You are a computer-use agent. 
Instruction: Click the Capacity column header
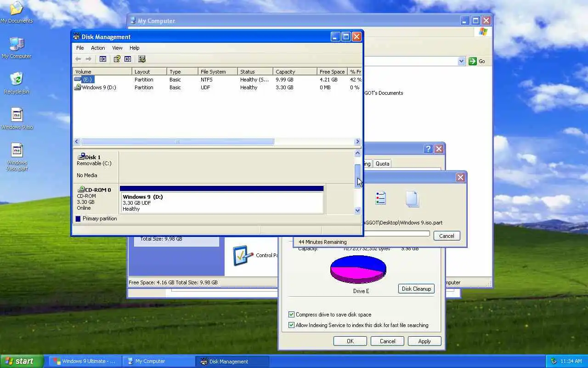click(295, 72)
